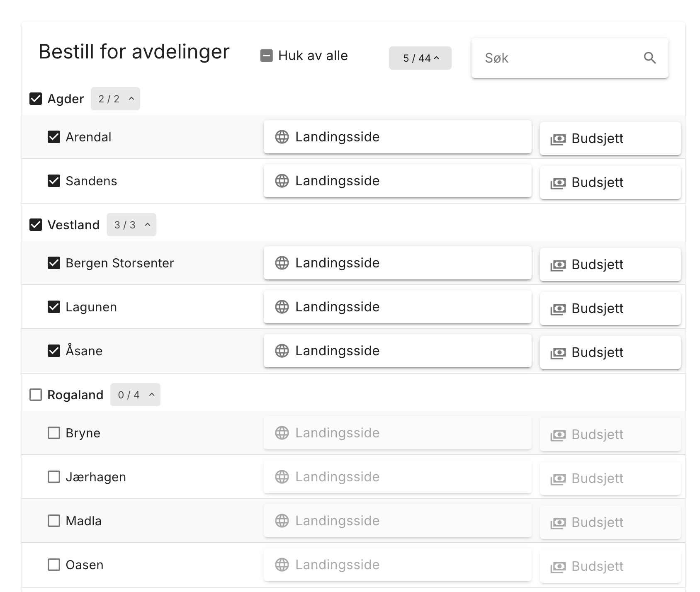Open Budsjett for Åsane
This screenshot has width=700, height=592.
point(610,352)
